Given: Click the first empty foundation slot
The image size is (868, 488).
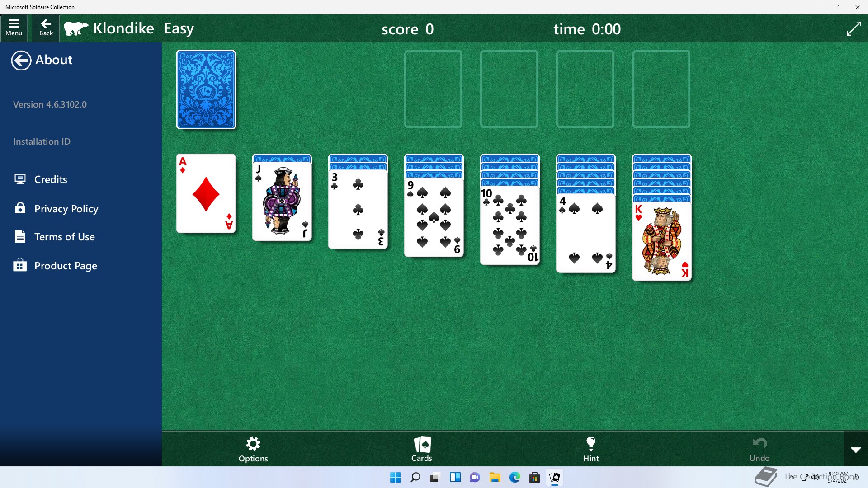Looking at the screenshot, I should click(433, 89).
